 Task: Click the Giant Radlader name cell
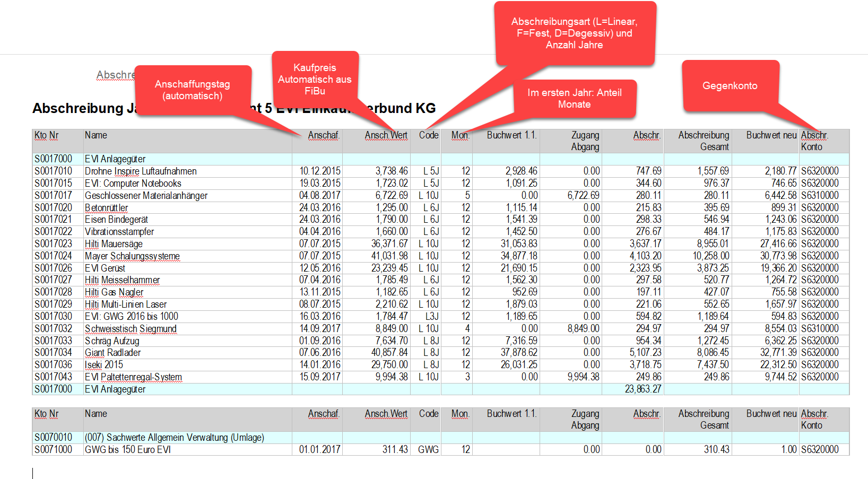click(x=112, y=353)
